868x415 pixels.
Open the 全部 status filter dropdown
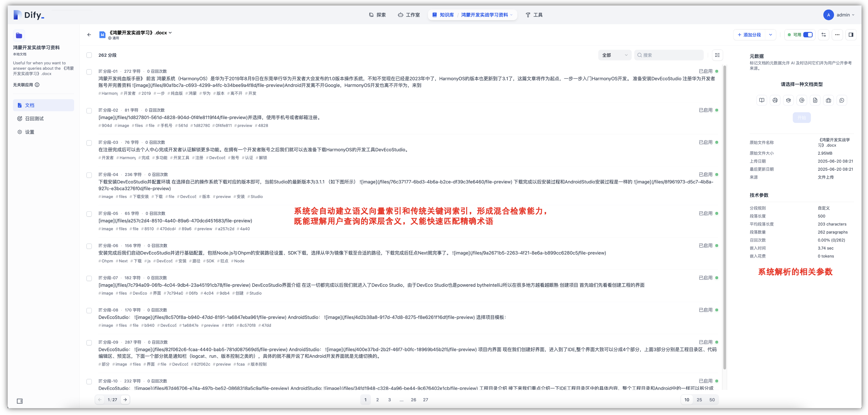(x=615, y=55)
